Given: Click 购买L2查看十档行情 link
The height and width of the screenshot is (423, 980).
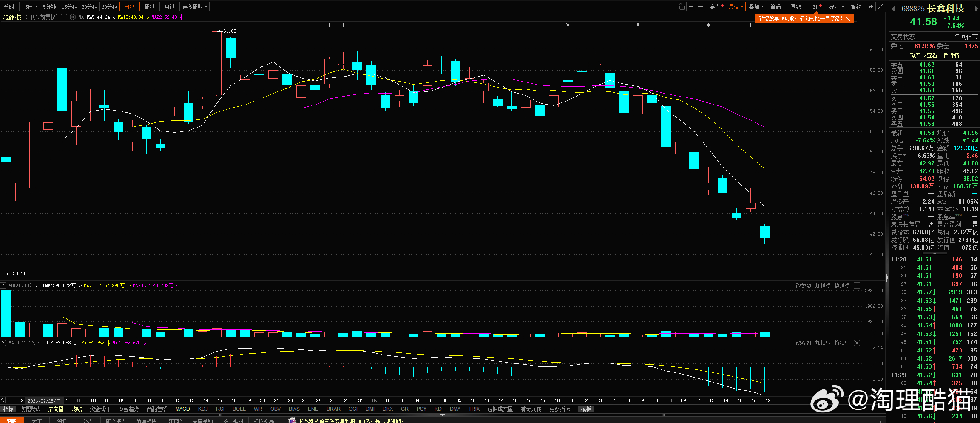Looking at the screenshot, I should [934, 55].
